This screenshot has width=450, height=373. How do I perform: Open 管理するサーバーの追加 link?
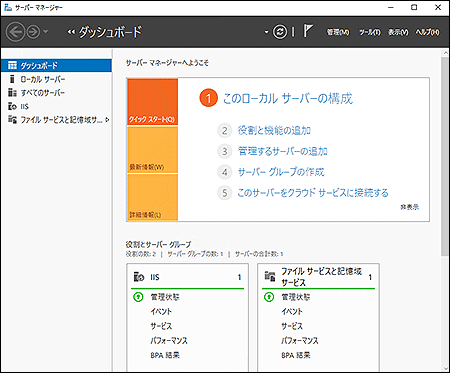coord(282,151)
